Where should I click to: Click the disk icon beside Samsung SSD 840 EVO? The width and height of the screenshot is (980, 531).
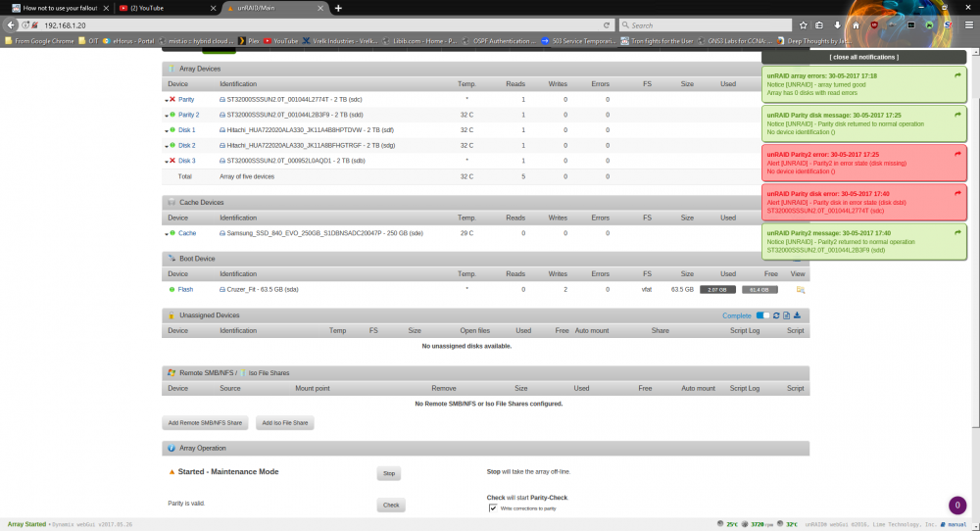coord(221,233)
